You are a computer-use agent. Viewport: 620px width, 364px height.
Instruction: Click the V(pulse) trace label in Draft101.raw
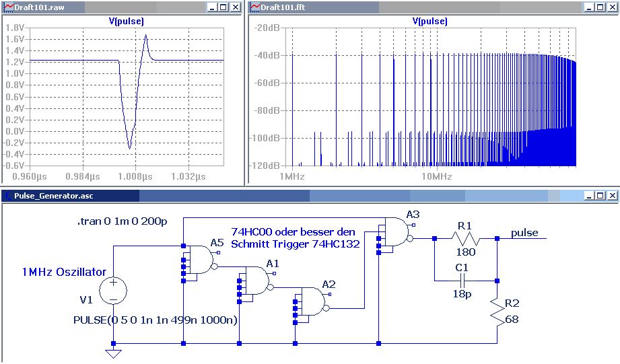click(x=126, y=22)
